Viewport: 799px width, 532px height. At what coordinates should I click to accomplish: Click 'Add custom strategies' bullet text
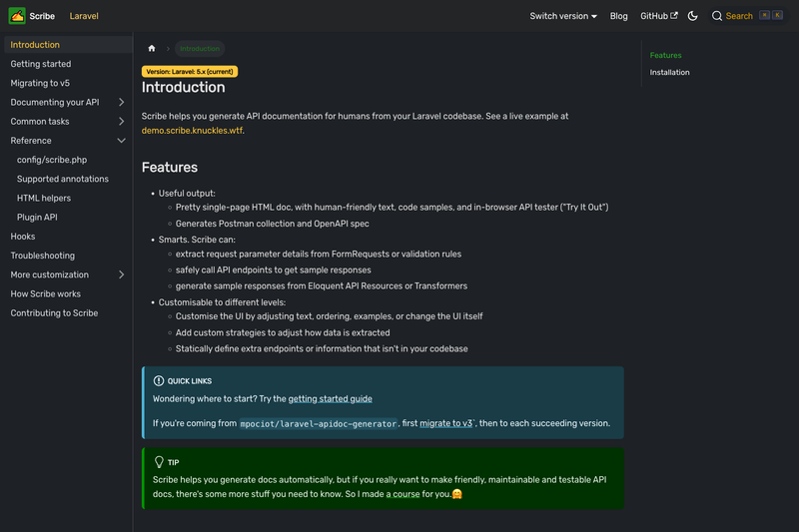pos(283,332)
